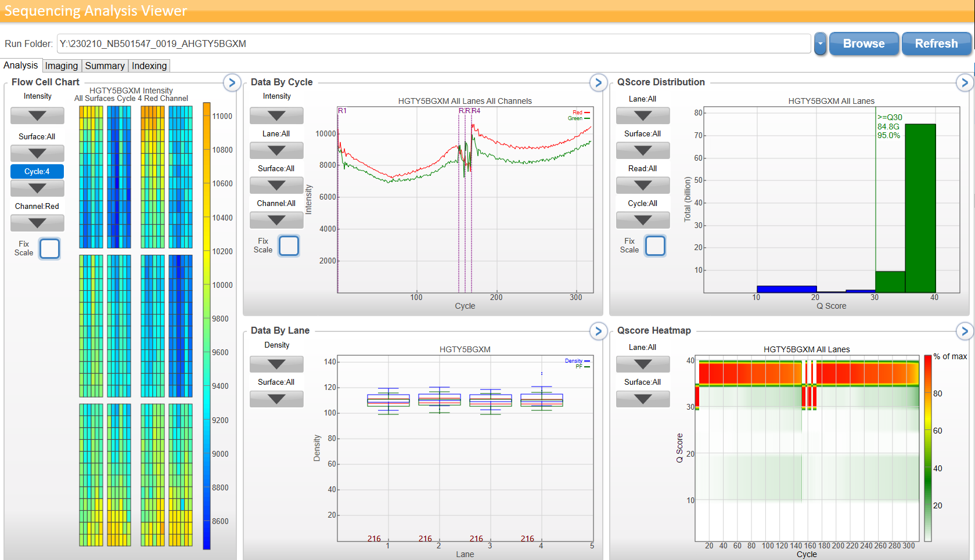Switch to the Summary tab

(x=105, y=66)
